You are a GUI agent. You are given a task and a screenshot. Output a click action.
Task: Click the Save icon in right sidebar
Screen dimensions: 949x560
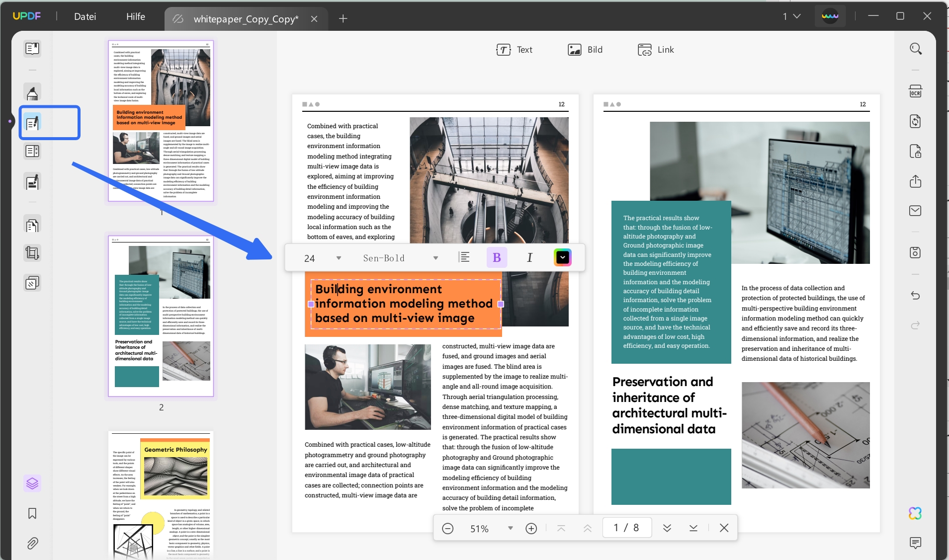click(x=915, y=253)
